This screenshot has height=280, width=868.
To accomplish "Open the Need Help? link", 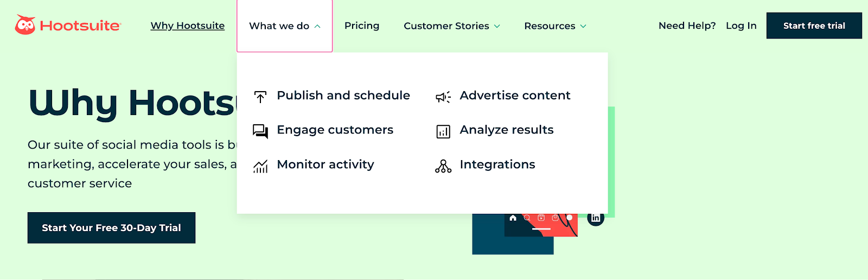I will click(687, 26).
